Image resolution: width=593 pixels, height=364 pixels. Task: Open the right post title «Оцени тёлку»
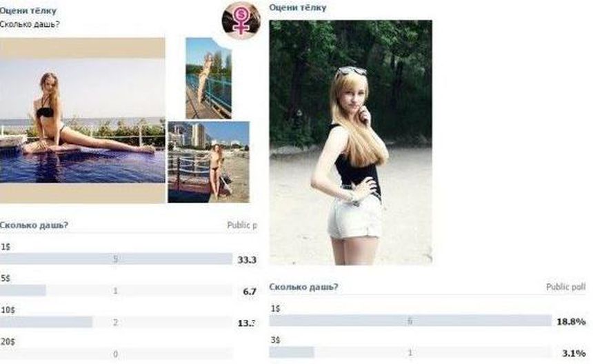point(298,7)
